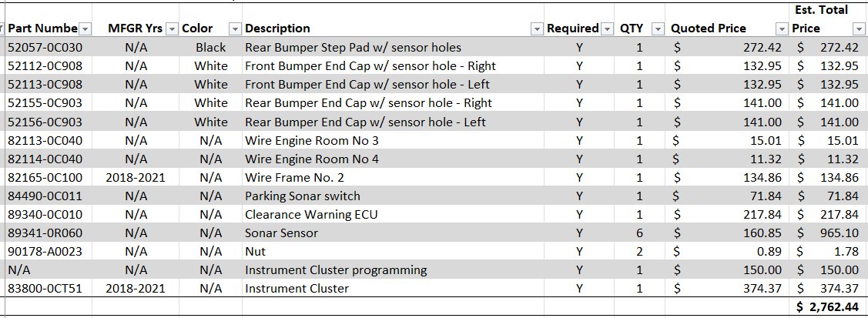The image size is (868, 318).
Task: Open the Quoted Price filter dropdown
Action: (782, 28)
